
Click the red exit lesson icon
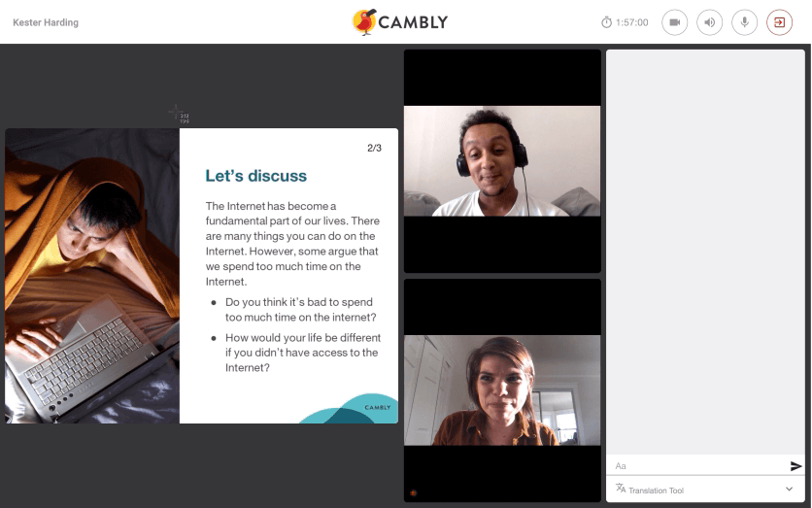click(x=779, y=22)
